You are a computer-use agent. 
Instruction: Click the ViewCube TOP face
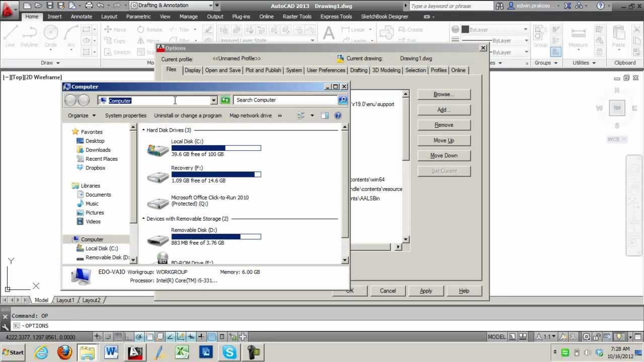[x=617, y=108]
